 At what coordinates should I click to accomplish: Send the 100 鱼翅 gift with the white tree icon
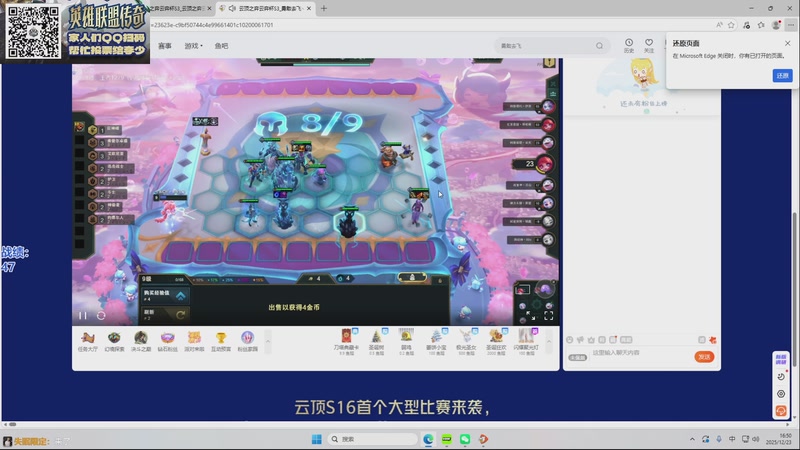[x=436, y=341]
